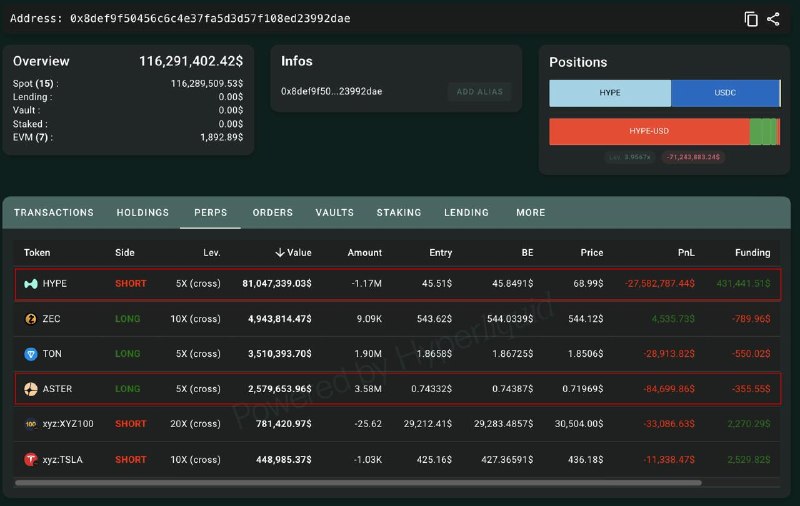Click the HYPE token icon
The height and width of the screenshot is (506, 800).
pos(31,284)
